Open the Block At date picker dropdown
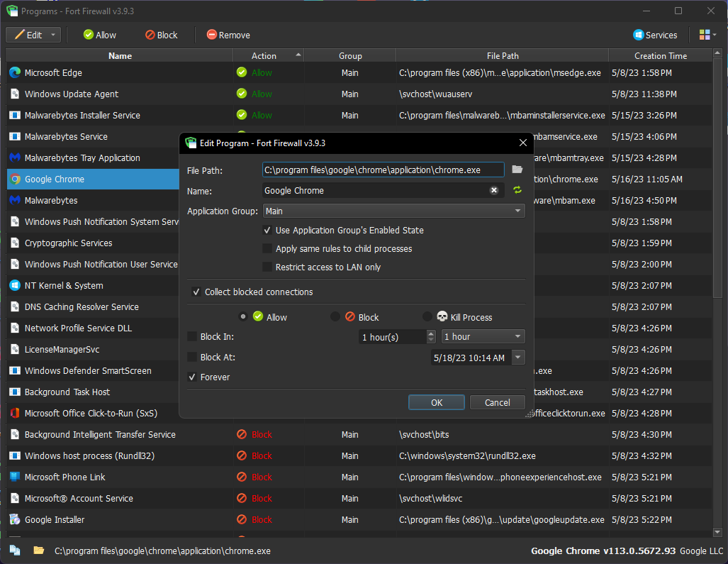The width and height of the screenshot is (728, 564). (518, 358)
